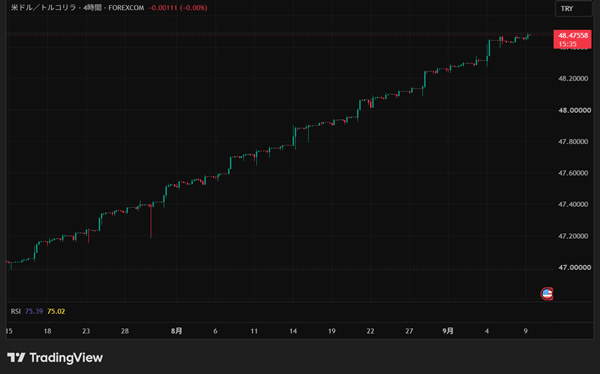Click the price change -0.00111 readout
The width and height of the screenshot is (600, 374).
(163, 8)
